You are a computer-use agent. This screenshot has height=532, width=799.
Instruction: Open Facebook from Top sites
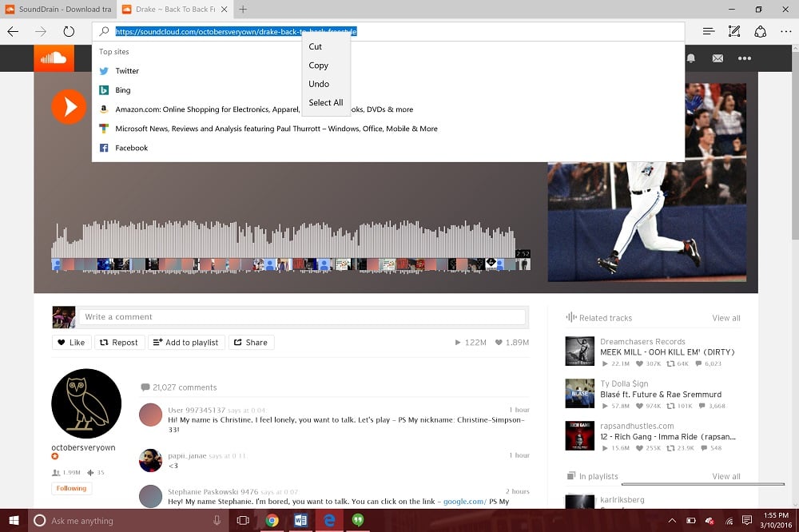click(388, 149)
